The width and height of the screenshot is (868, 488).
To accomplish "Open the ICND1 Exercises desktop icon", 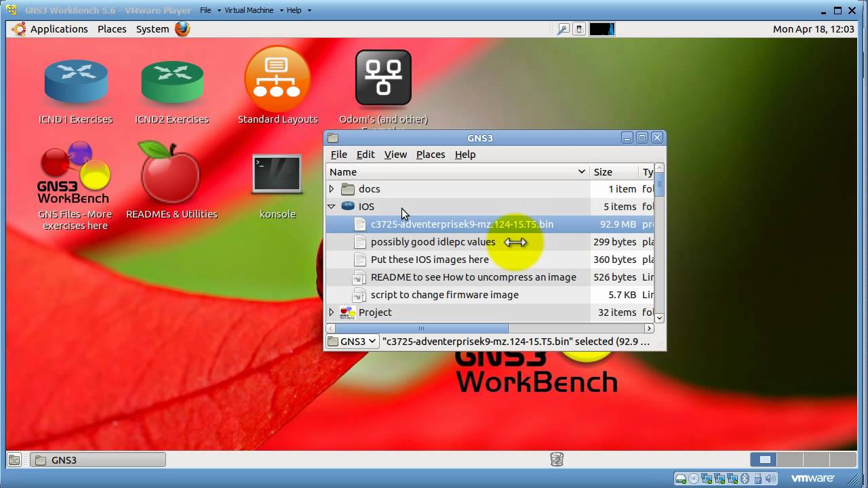I will pyautogui.click(x=76, y=81).
